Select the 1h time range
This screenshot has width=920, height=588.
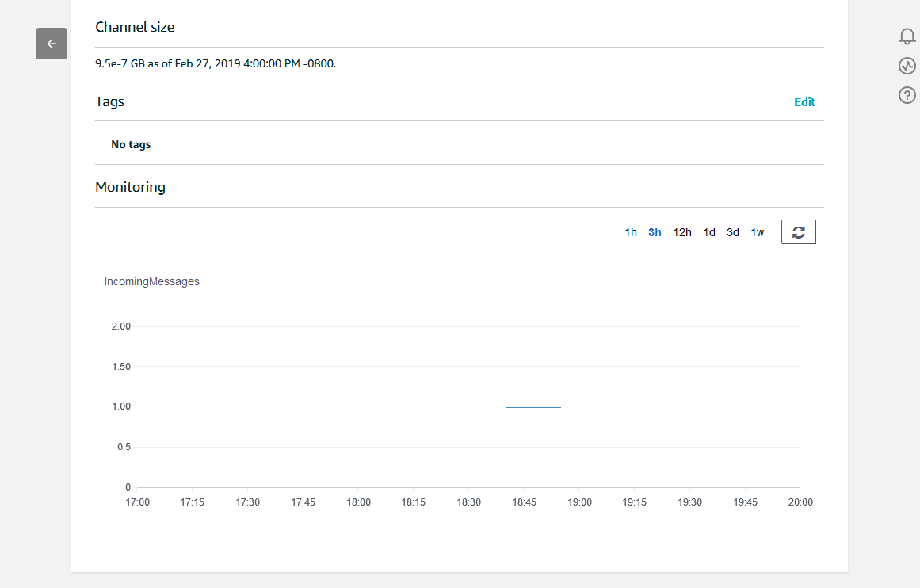(631, 232)
